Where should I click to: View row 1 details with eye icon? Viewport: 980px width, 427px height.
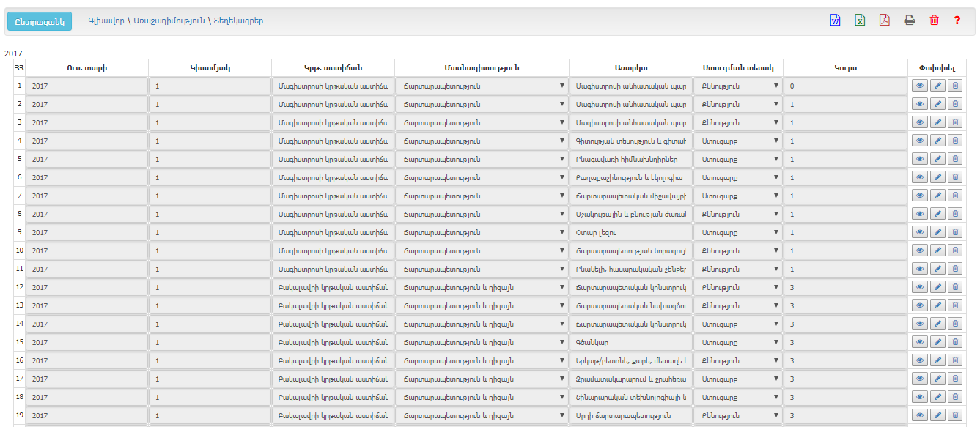coord(920,86)
